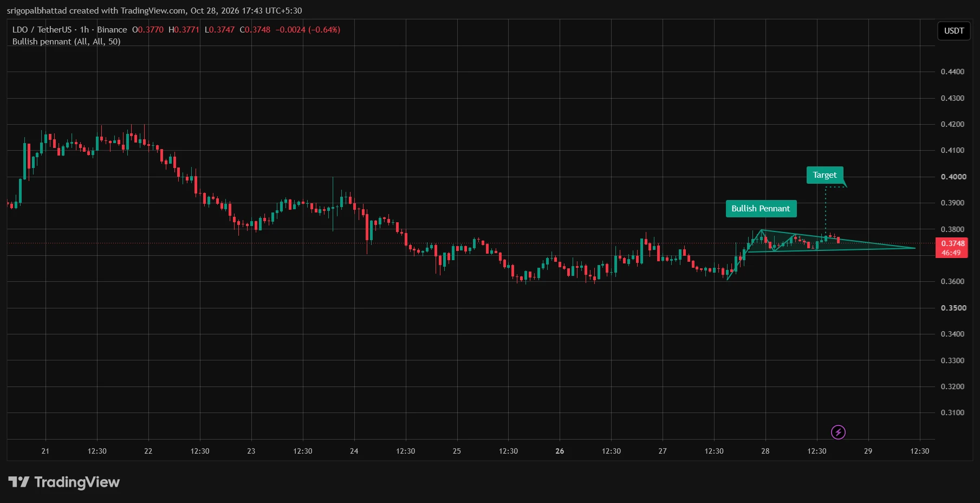The width and height of the screenshot is (980, 503).
Task: Click the Bullish Pennant label
Action: tap(761, 209)
